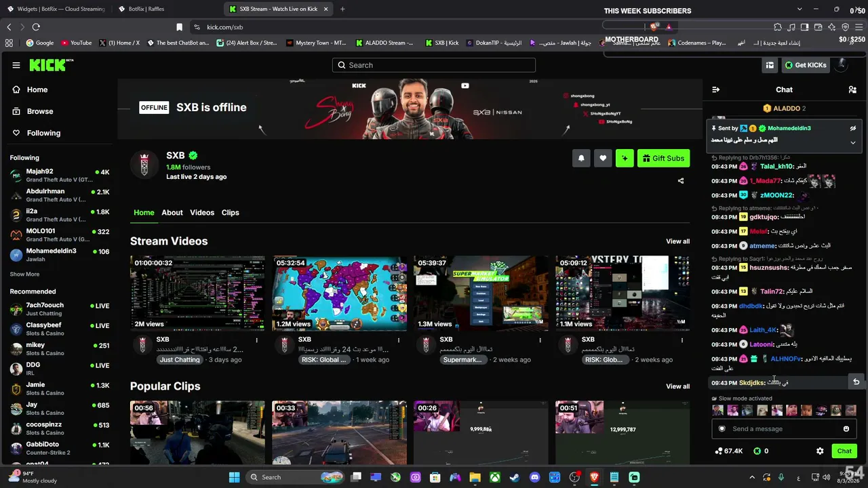The width and height of the screenshot is (868, 488).
Task: Open options for the Supermarket video
Action: [x=540, y=340]
